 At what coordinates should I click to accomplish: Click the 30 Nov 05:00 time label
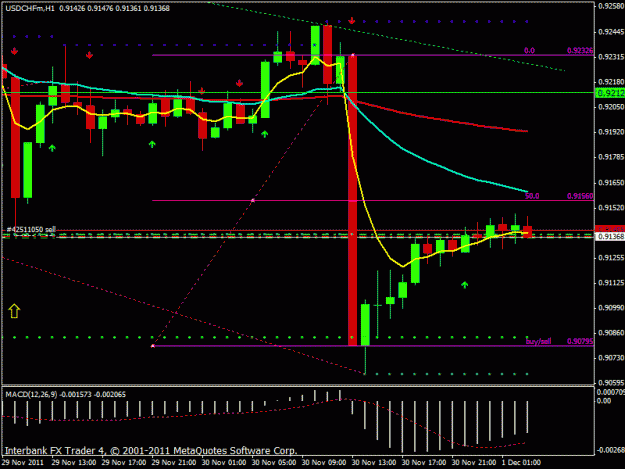(274, 463)
